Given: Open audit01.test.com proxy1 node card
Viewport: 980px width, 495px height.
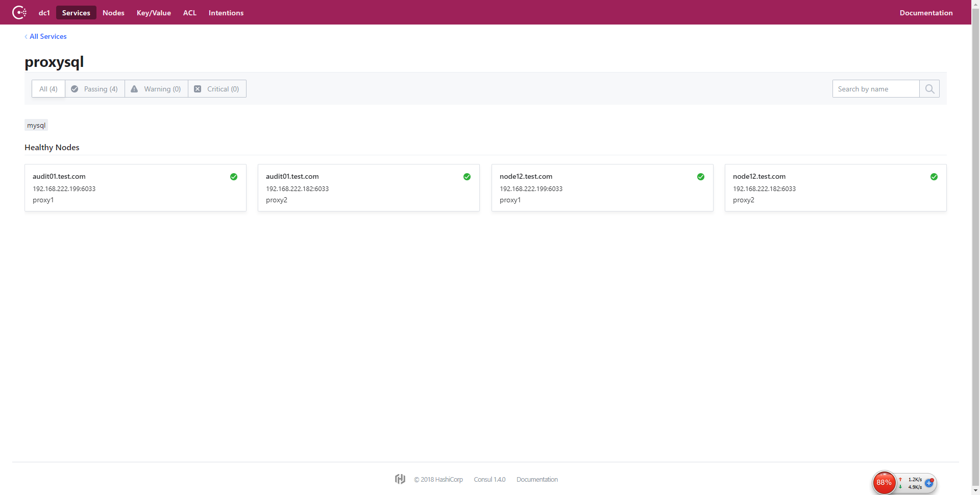Looking at the screenshot, I should click(135, 187).
